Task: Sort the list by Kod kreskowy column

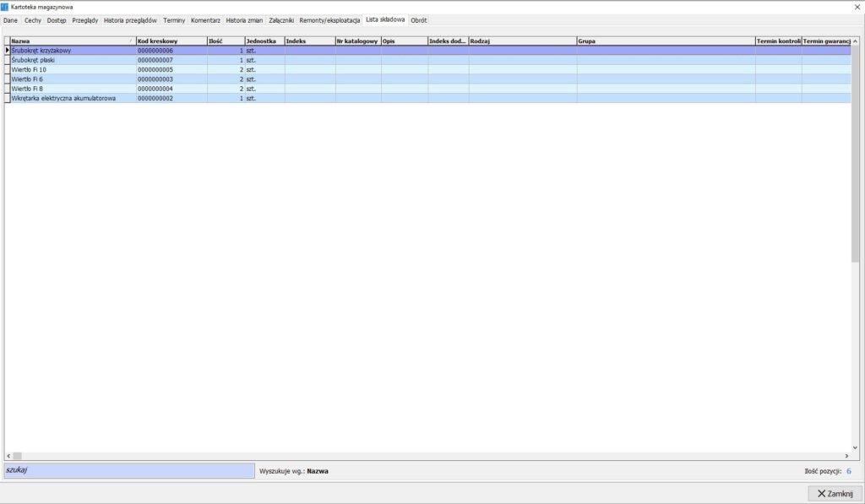Action: 170,41
